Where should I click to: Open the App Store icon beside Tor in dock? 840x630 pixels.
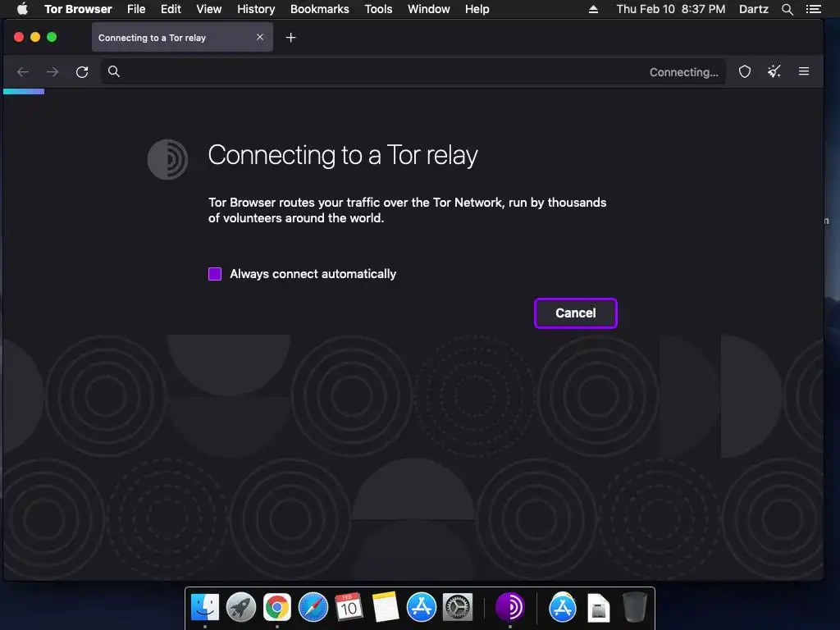point(563,608)
